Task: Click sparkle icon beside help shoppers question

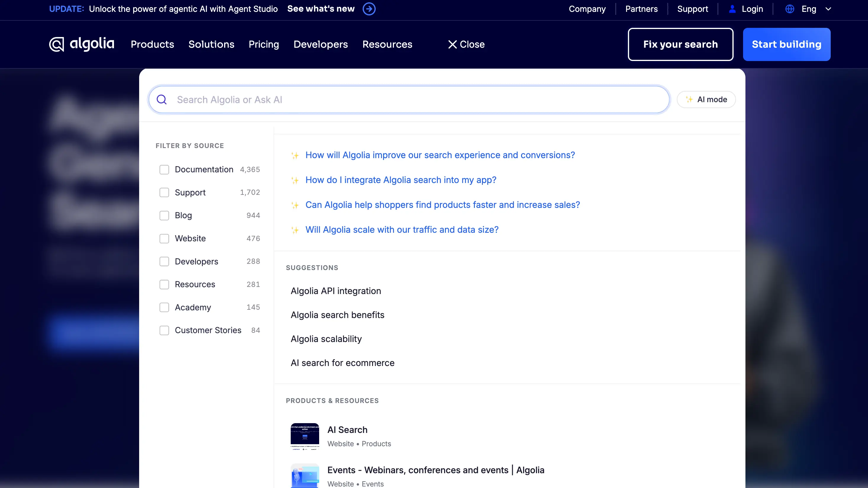Action: (295, 205)
